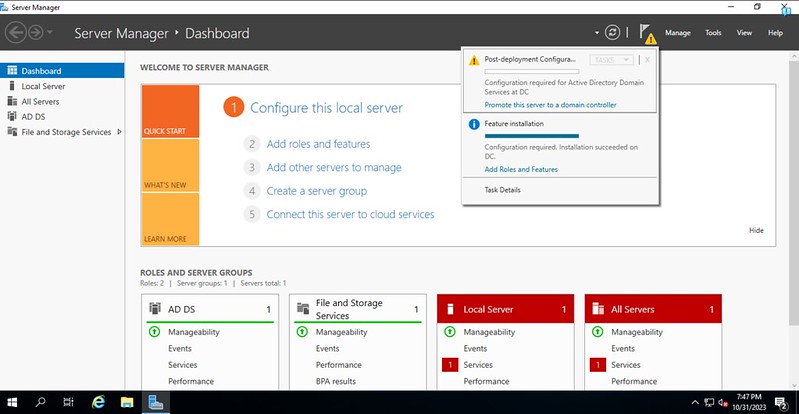Open the Windows Start menu
Image resolution: width=799 pixels, height=414 pixels.
point(12,402)
